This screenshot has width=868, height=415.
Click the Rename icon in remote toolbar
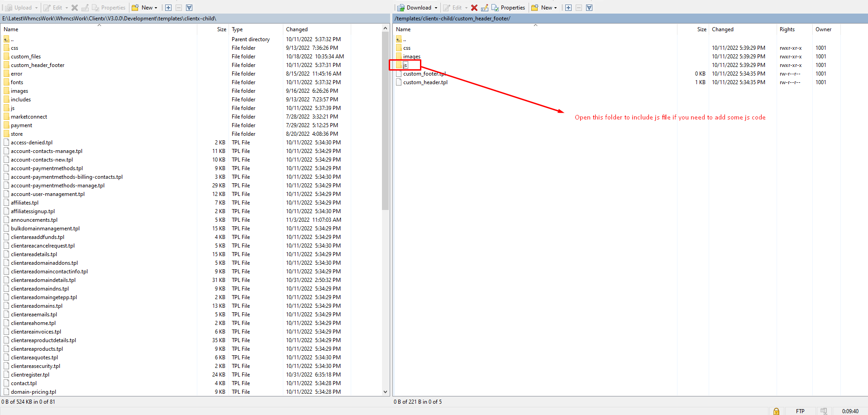coord(484,8)
